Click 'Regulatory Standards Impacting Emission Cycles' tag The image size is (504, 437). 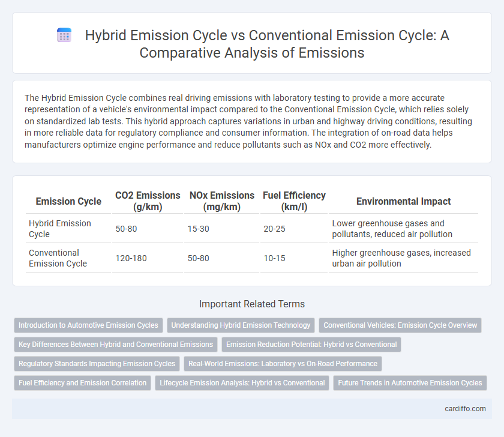point(97,364)
